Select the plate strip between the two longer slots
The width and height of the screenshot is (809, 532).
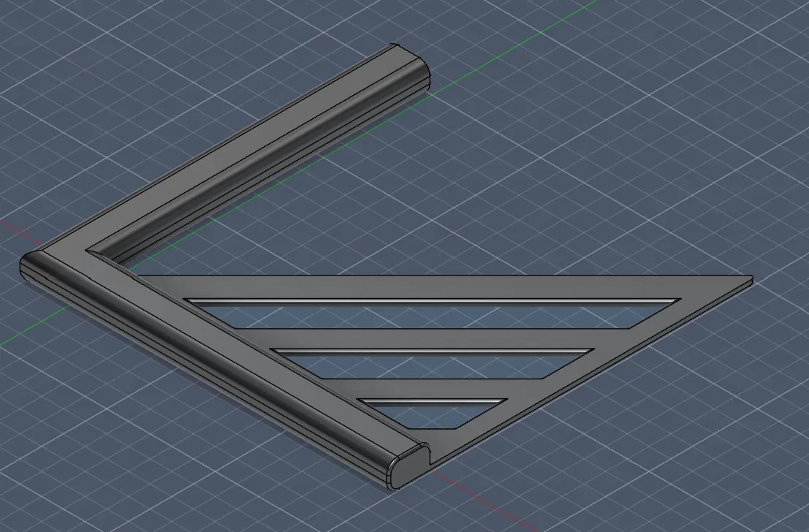tap(433, 338)
